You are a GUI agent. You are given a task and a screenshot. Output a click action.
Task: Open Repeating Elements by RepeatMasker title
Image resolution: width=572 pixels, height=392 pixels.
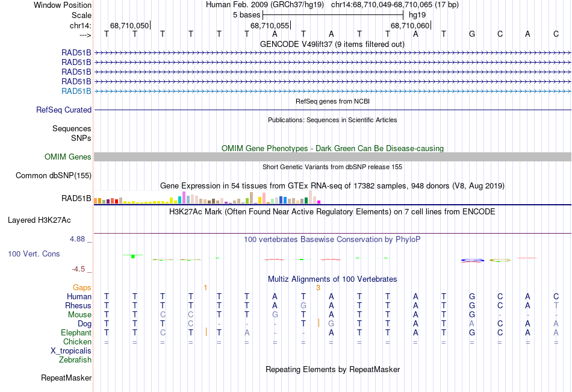[332, 369]
